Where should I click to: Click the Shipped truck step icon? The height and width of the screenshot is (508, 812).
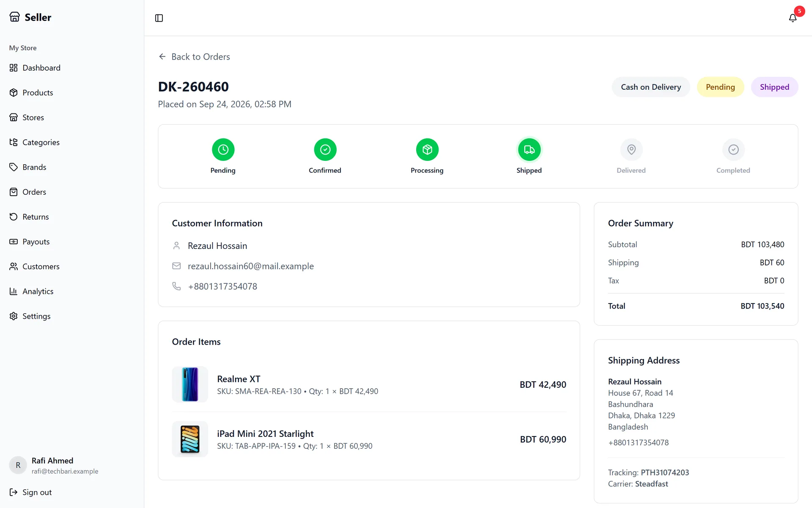point(529,149)
